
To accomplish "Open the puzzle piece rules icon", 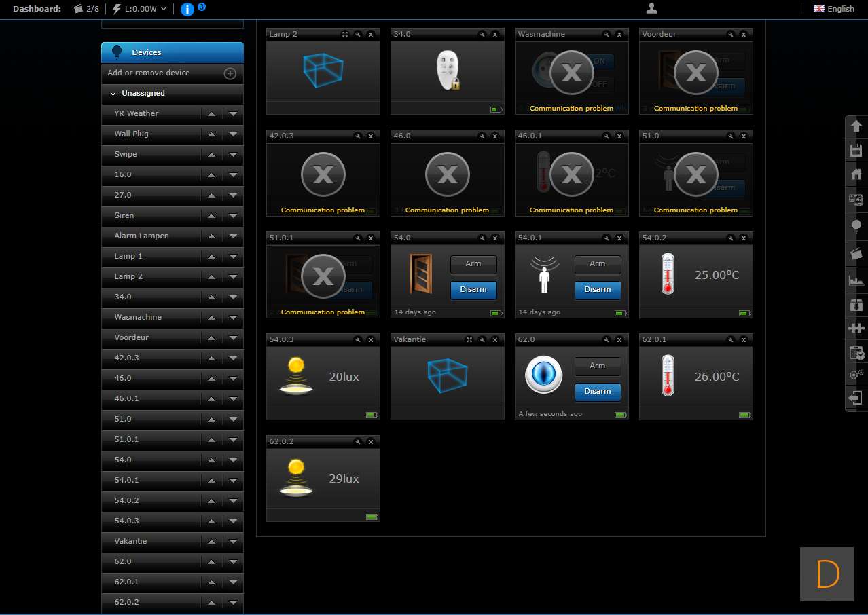I will [856, 329].
